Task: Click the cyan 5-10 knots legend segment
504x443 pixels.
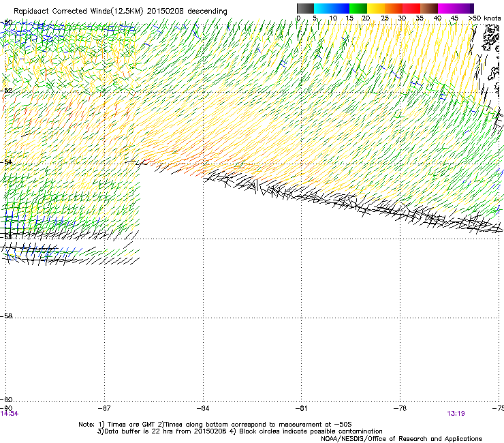Action: point(323,8)
